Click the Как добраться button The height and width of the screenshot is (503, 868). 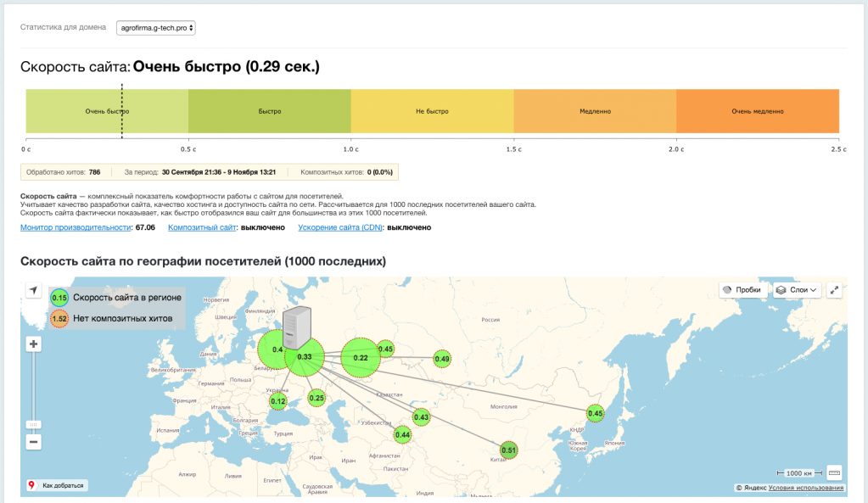pos(57,486)
